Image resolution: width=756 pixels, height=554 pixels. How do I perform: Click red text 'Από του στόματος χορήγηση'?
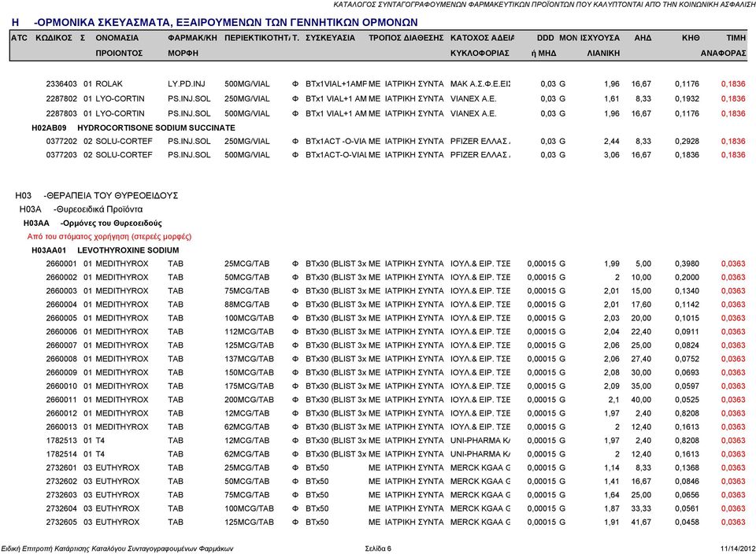[x=78, y=237]
